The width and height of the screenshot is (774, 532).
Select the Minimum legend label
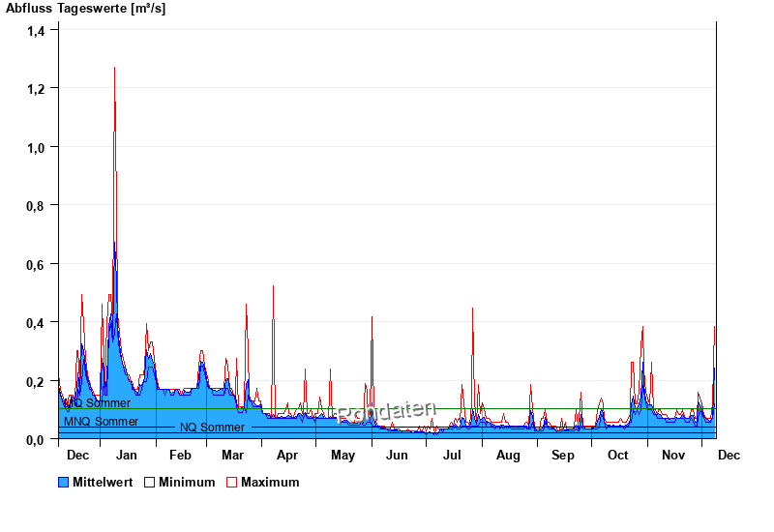(x=187, y=482)
